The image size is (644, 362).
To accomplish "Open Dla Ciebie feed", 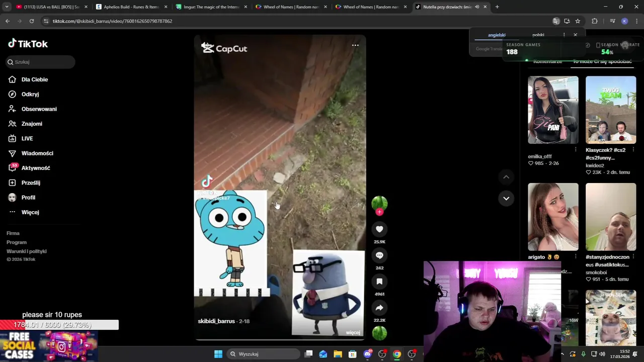I will (x=34, y=79).
